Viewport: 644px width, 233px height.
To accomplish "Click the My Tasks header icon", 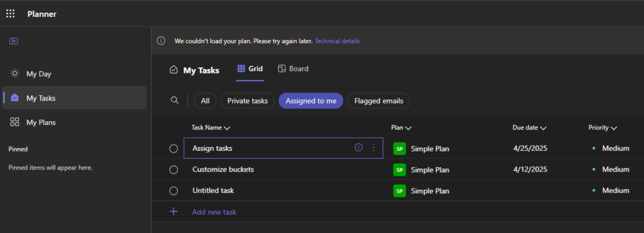I will [174, 70].
